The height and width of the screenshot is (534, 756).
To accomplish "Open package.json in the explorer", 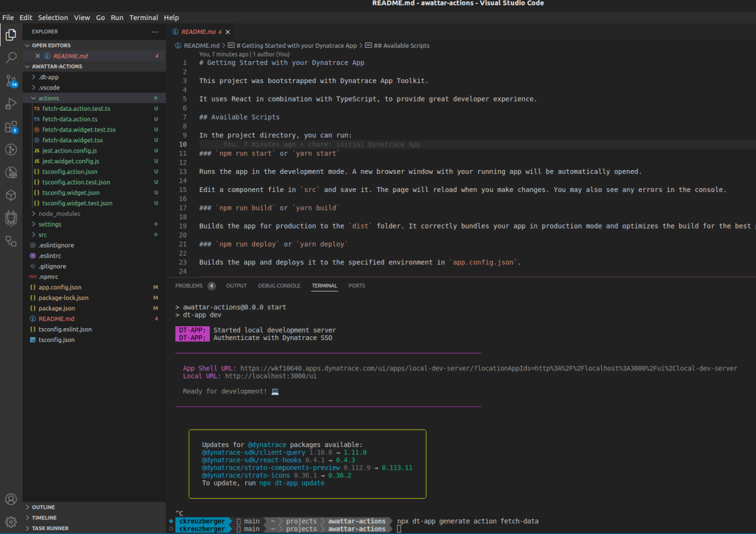I will point(57,309).
